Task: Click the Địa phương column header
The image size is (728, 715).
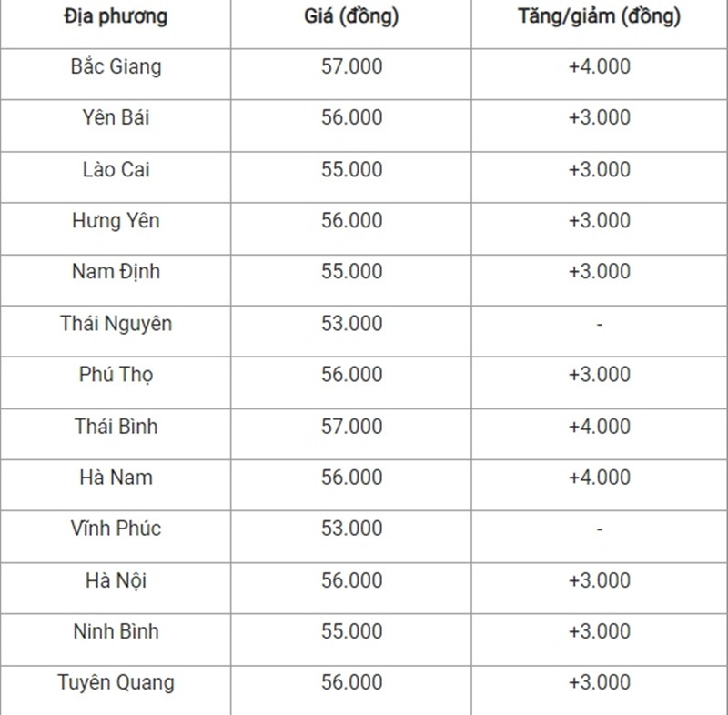Action: pos(116,16)
